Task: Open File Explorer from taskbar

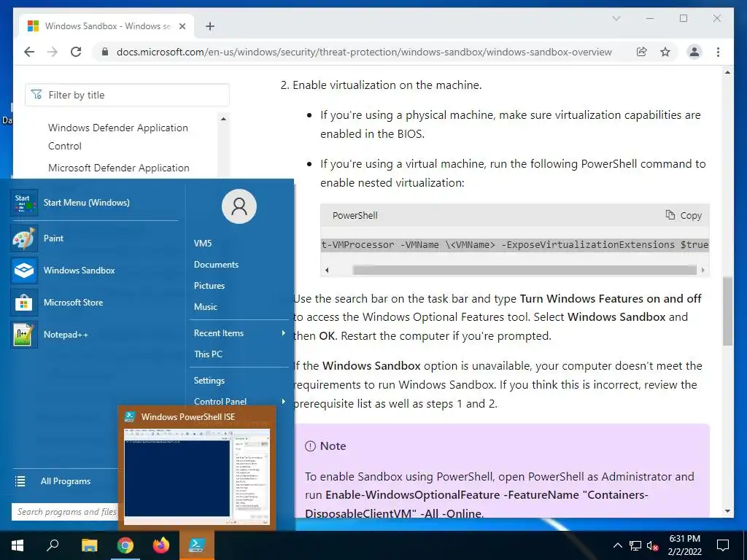Action: point(89,545)
